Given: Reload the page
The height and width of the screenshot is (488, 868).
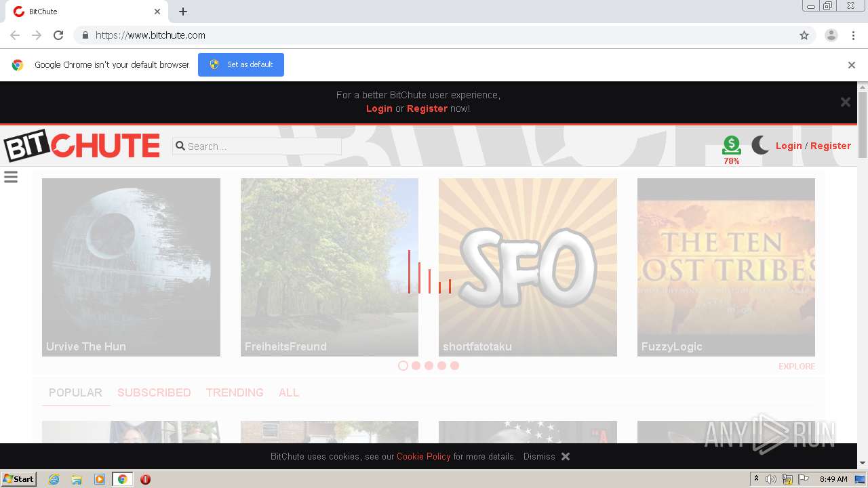Looking at the screenshot, I should point(58,35).
